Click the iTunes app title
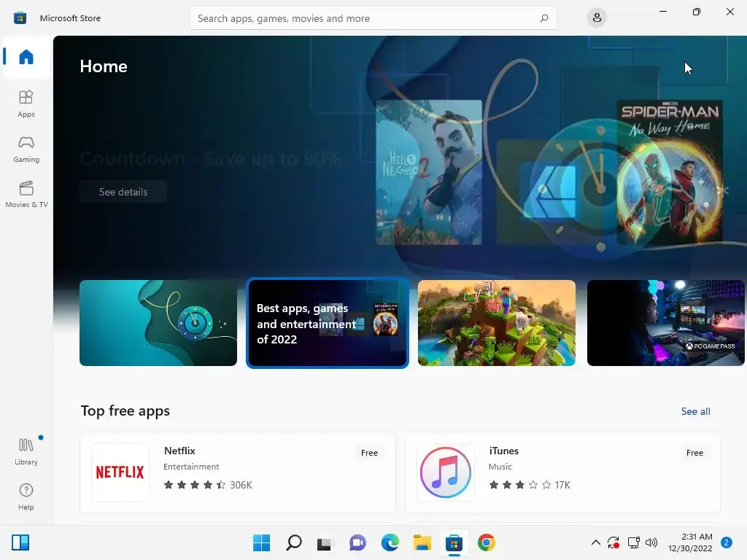Viewport: 747px width, 560px height. pos(503,451)
